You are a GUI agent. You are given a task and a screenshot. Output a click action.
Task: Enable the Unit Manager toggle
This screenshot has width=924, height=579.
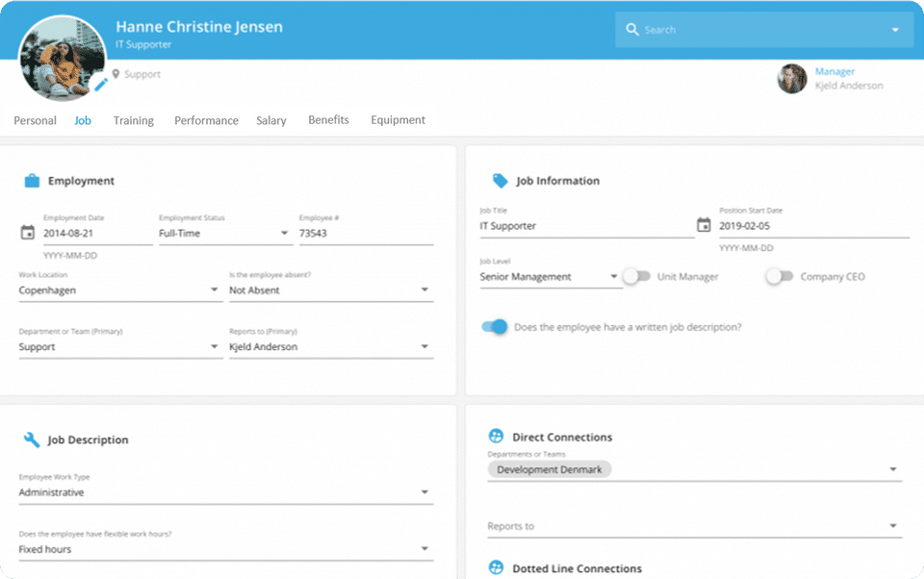pyautogui.click(x=636, y=277)
